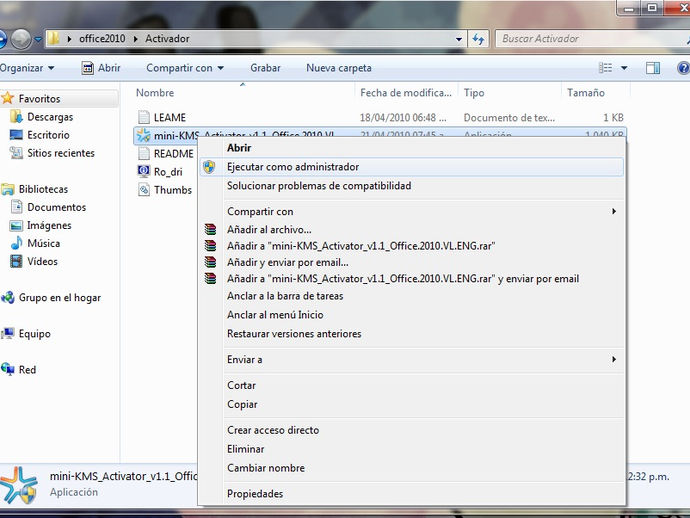Click the Nueva carpeta button

coord(339,68)
